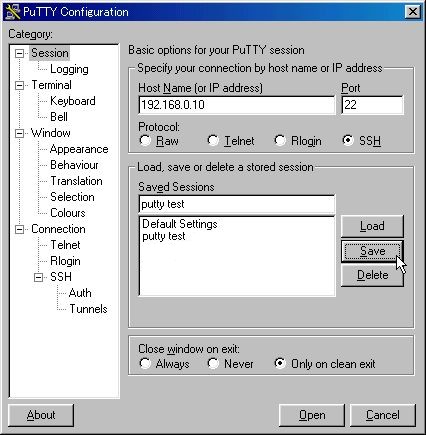Set close window on exit to Never
The image size is (426, 435).
(213, 363)
